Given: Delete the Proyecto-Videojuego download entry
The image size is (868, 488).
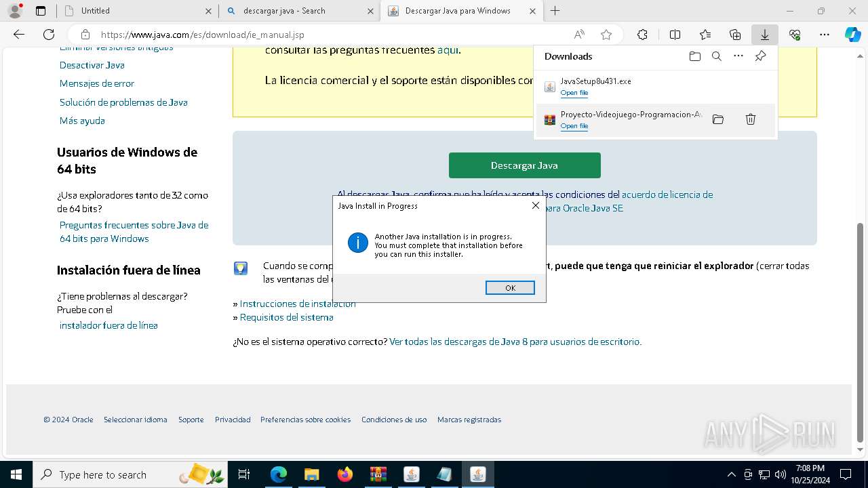Looking at the screenshot, I should (x=751, y=119).
